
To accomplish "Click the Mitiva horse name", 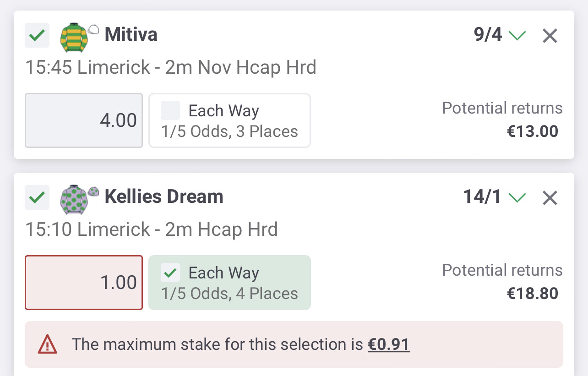I will [131, 35].
